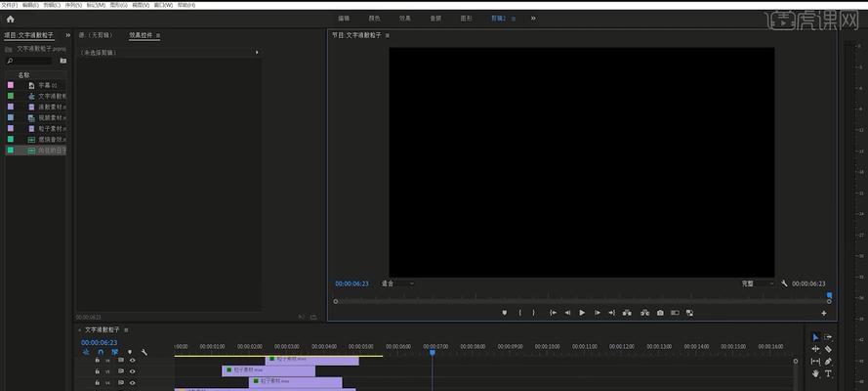Select the Ripple Edit tool

coord(815,349)
